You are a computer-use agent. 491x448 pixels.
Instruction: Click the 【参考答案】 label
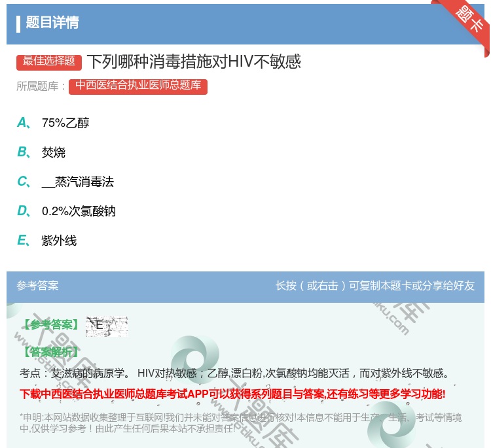click(52, 325)
